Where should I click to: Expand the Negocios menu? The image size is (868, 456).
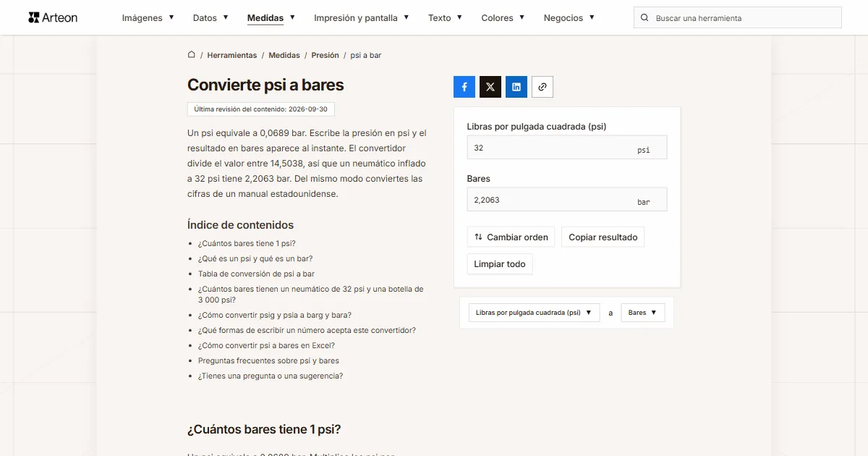pyautogui.click(x=569, y=18)
